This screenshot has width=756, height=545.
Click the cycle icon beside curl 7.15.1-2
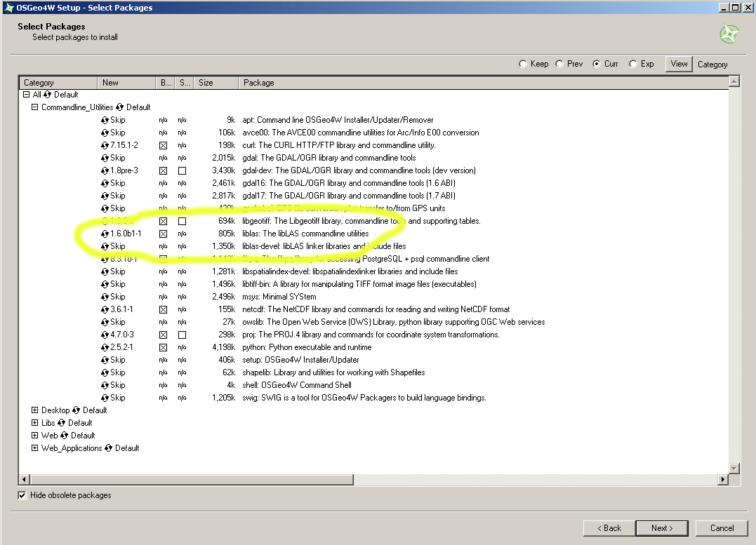click(105, 145)
